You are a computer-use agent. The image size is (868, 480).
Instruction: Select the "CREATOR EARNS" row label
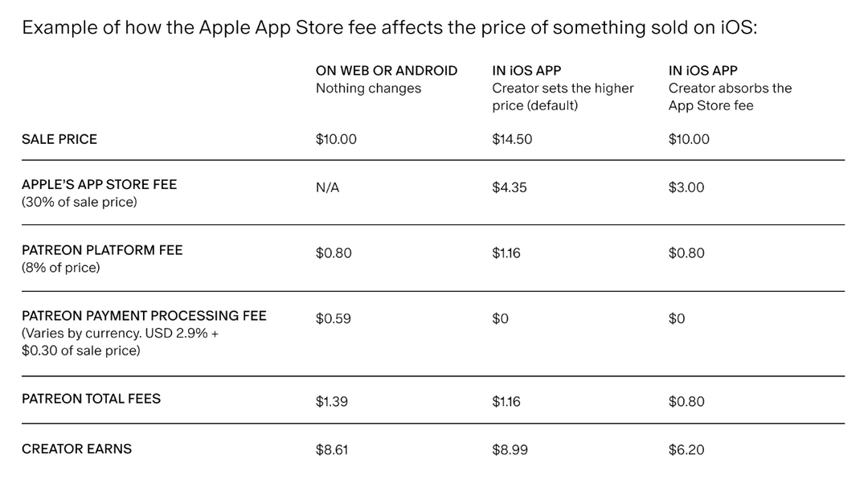pyautogui.click(x=76, y=449)
